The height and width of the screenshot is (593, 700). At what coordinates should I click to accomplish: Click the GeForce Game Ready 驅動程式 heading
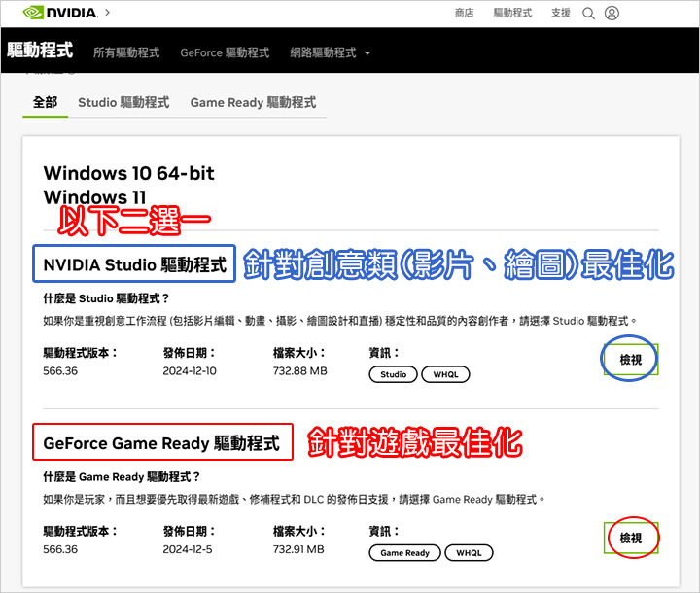point(161,443)
